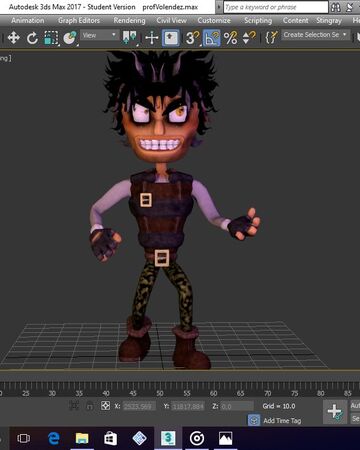Select the Rotate tool
The image size is (360, 450).
[x=32, y=38]
